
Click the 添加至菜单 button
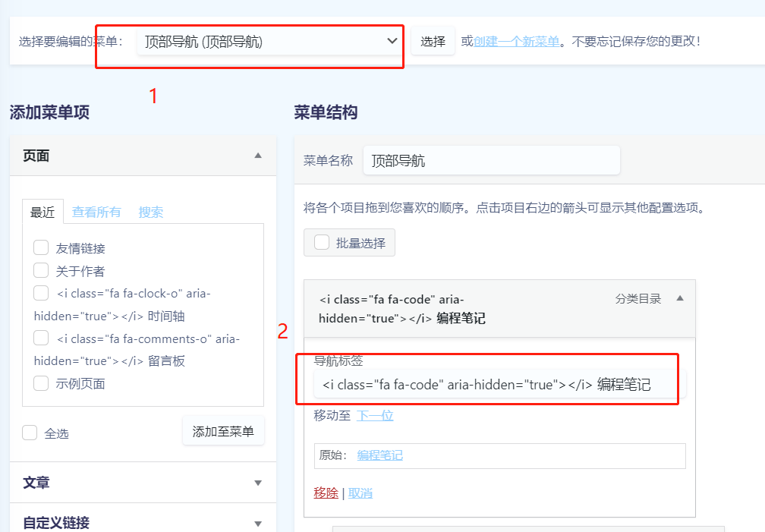click(x=223, y=431)
